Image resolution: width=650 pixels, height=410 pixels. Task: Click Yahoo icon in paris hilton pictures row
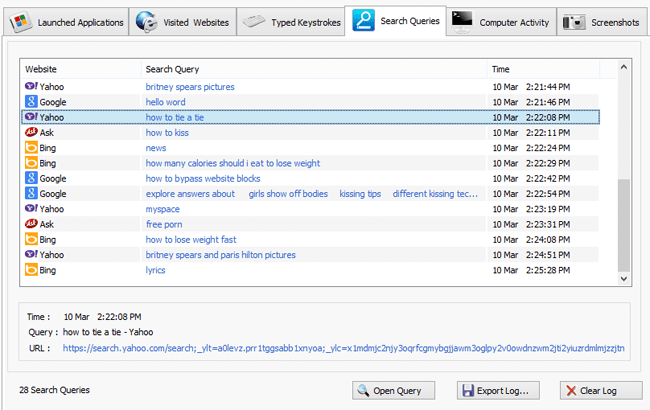click(31, 255)
